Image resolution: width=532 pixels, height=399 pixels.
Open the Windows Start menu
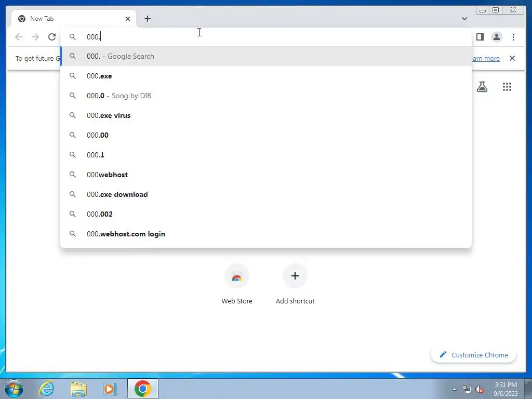pyautogui.click(x=14, y=389)
